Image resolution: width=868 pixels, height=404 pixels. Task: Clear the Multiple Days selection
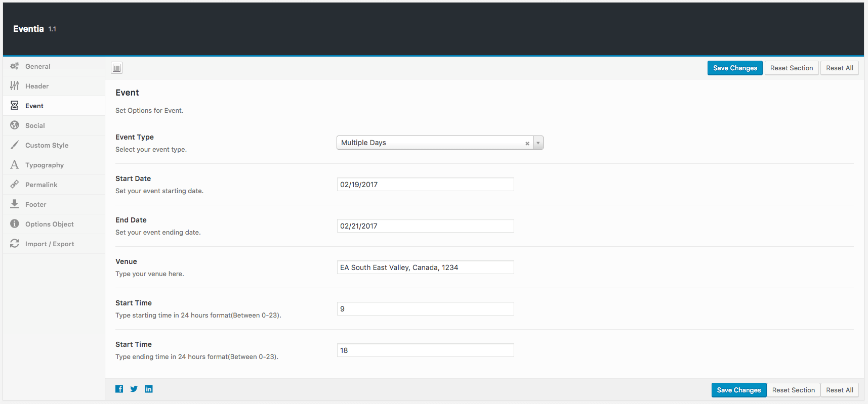pos(527,143)
